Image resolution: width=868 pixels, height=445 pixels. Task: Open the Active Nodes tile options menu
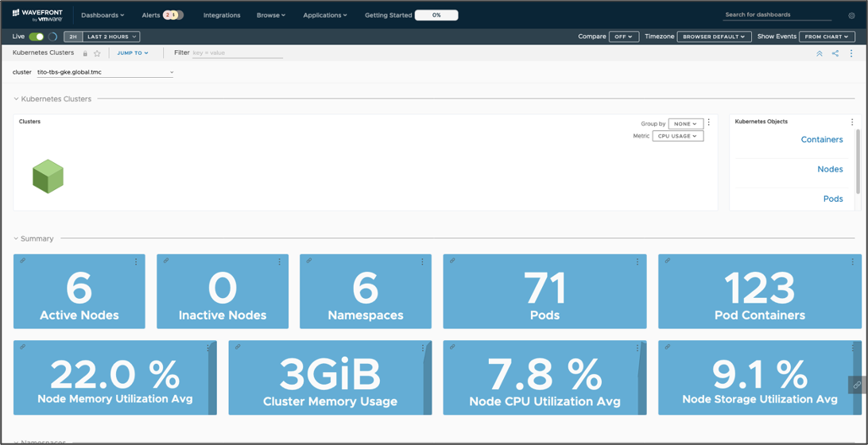[136, 261]
